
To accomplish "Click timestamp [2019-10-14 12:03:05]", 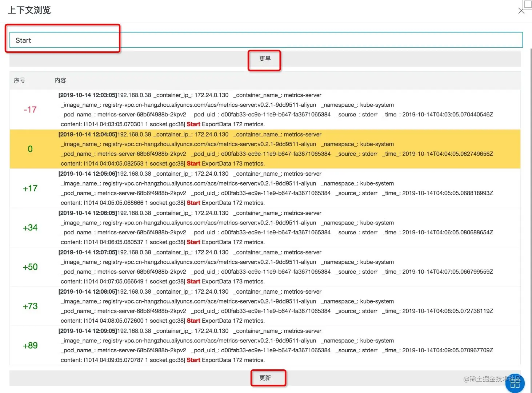I will (88, 95).
